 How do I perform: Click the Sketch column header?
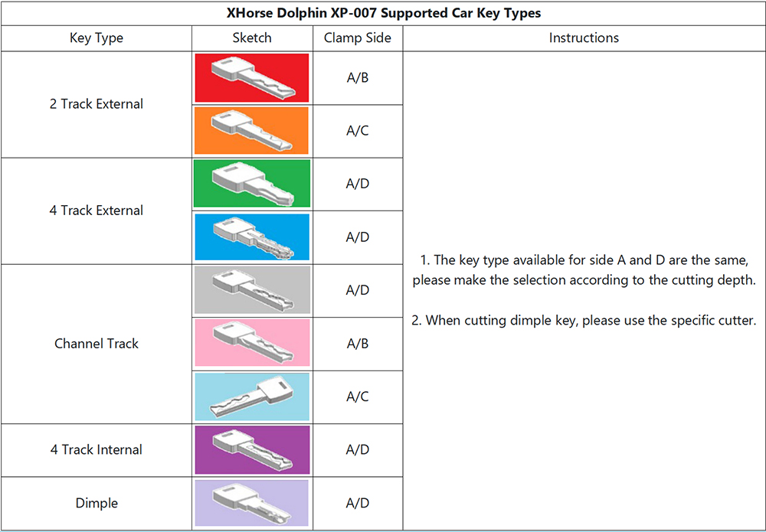[x=251, y=38]
